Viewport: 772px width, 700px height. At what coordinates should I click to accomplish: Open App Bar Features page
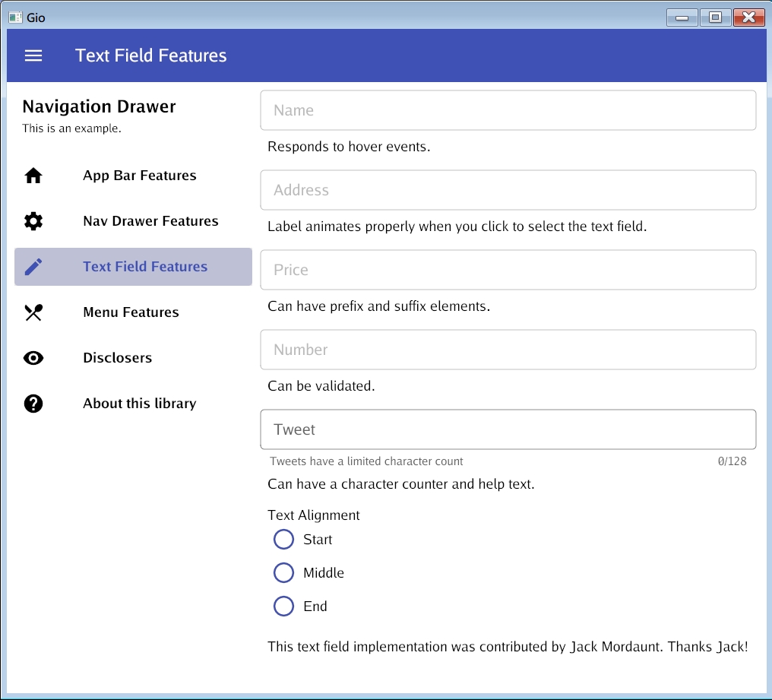(140, 176)
